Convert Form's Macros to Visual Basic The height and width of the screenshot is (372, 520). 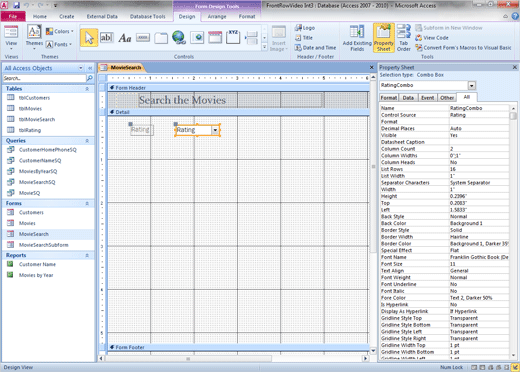click(x=463, y=48)
